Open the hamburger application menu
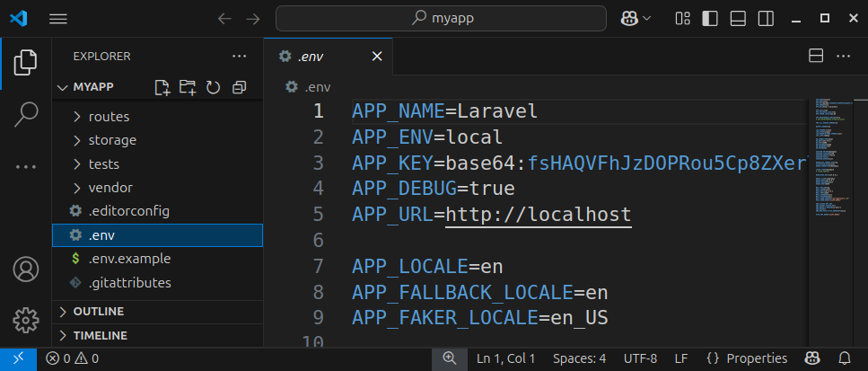 pyautogui.click(x=58, y=19)
